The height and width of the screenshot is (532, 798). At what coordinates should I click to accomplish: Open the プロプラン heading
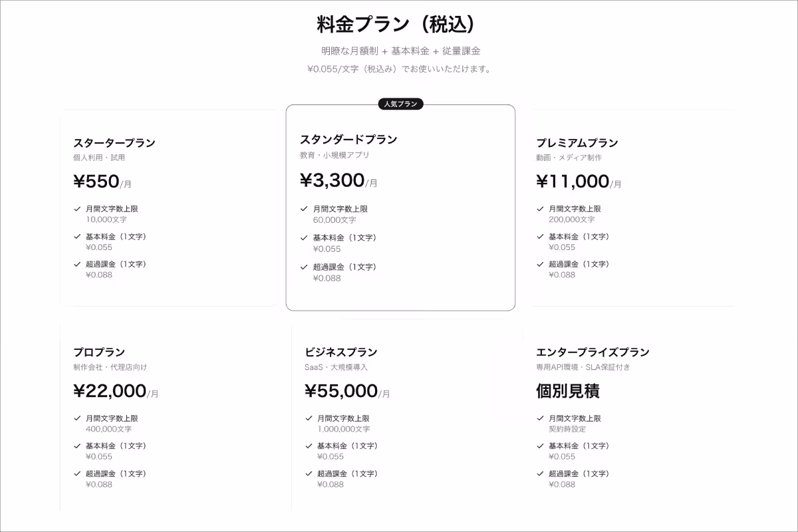(x=99, y=352)
